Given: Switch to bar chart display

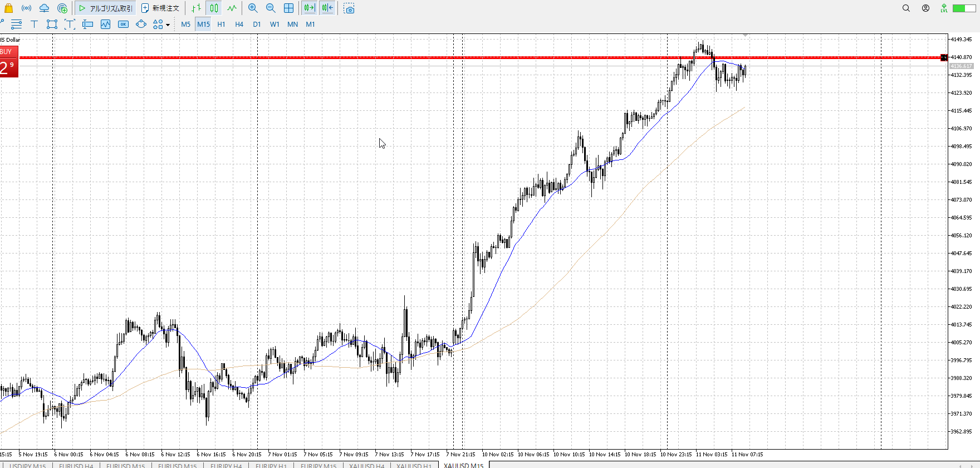Looking at the screenshot, I should click(196, 8).
